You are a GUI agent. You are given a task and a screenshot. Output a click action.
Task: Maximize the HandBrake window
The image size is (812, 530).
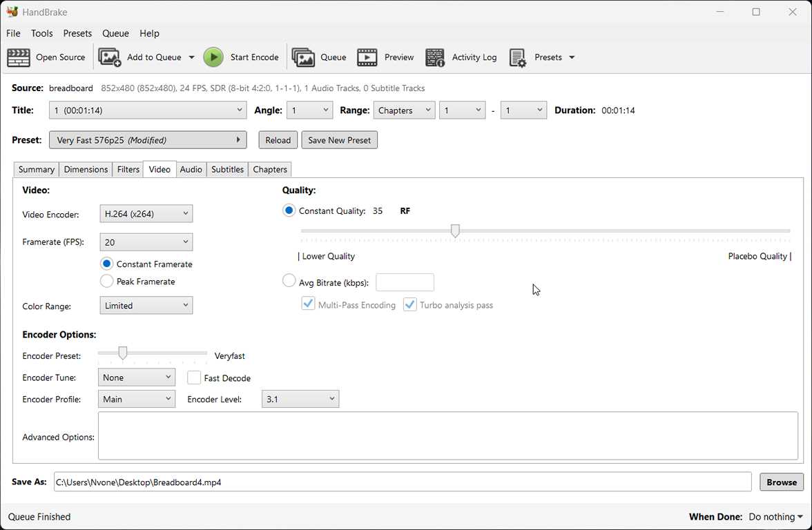[756, 12]
